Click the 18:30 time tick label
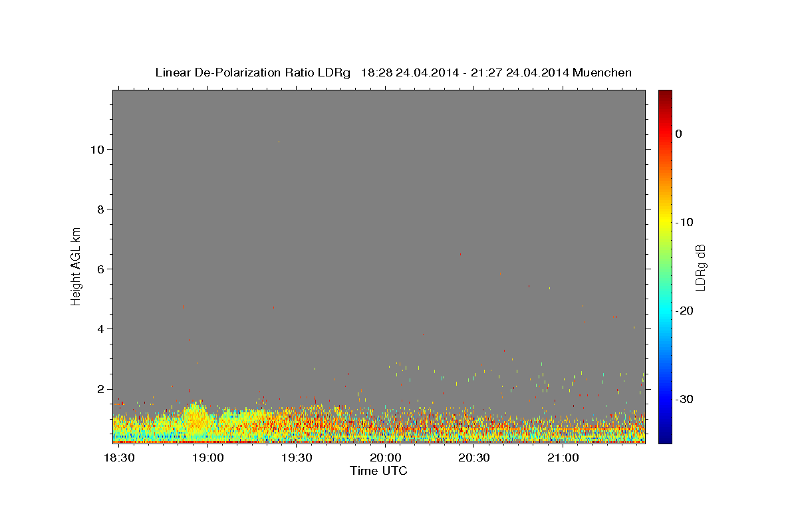This screenshot has width=798, height=532. pos(120,458)
